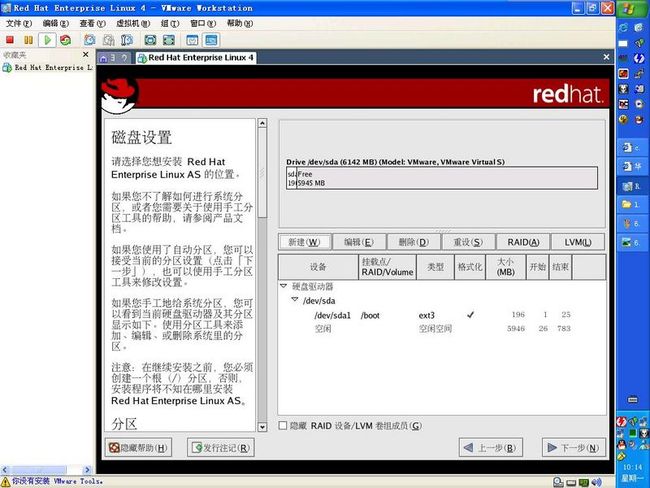Click the Full Screen toolbar icon
Viewport: 650px width, 488px height.
tap(150, 40)
